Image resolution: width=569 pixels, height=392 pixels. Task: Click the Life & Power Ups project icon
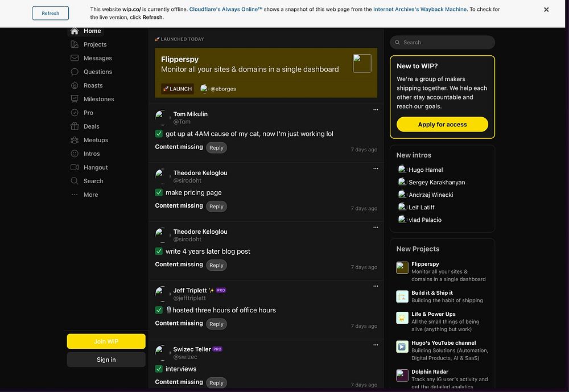coord(402,318)
